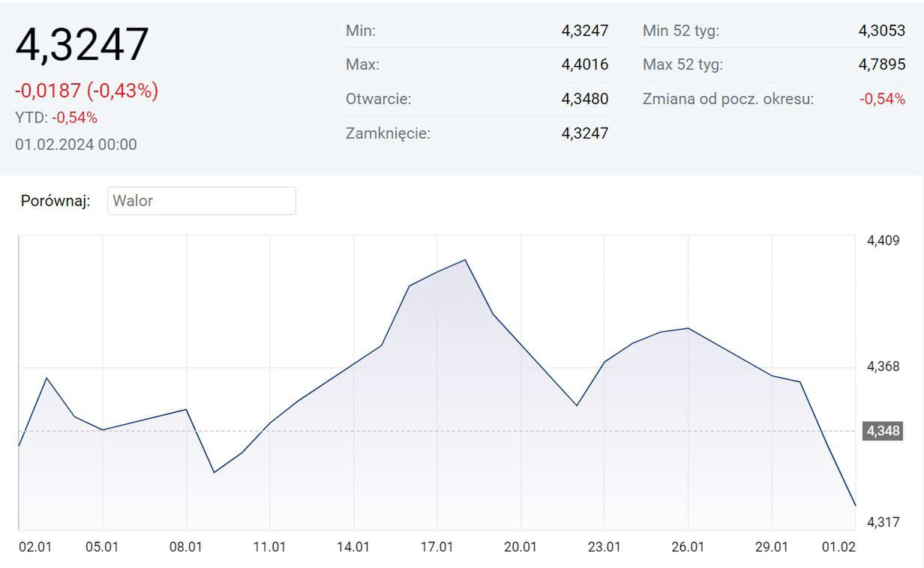Image resolution: width=924 pixels, height=568 pixels.
Task: Select the current rate value 4,3247
Action: tap(82, 44)
